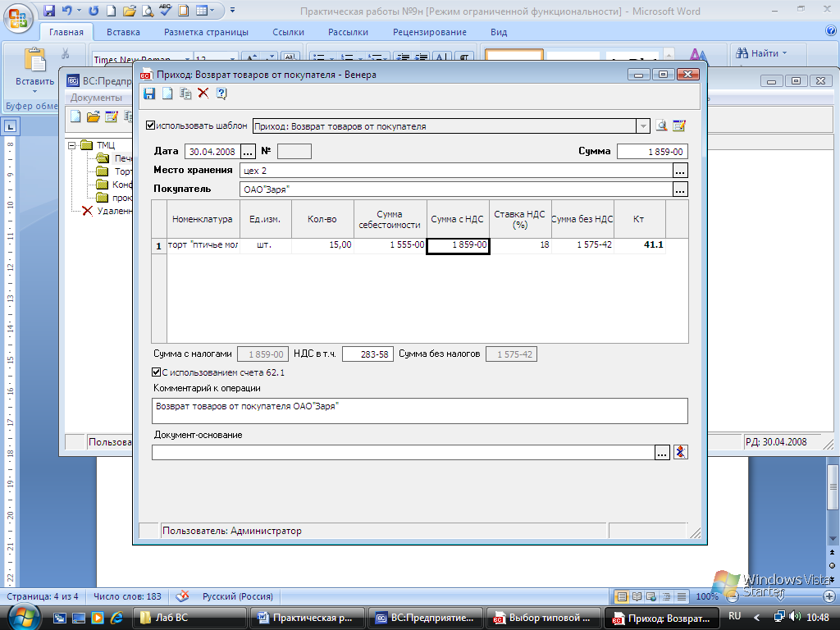Click zoom in plus on Word zoom slider

point(829,596)
